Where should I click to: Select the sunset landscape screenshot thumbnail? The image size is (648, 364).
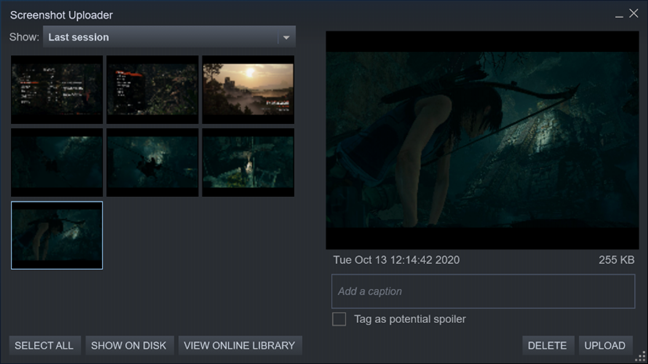tap(248, 90)
